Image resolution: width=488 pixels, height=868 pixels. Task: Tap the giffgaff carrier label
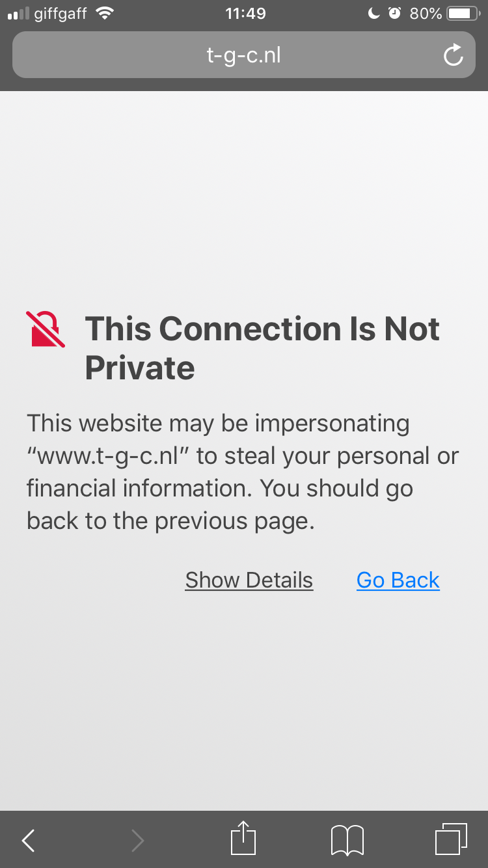pos(61,14)
